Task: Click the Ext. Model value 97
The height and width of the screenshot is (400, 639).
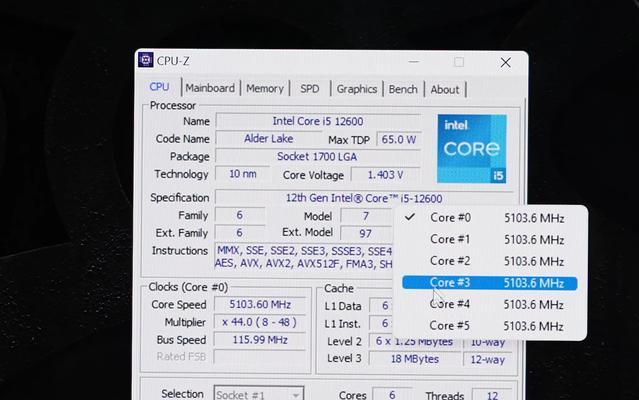Action: coord(365,234)
